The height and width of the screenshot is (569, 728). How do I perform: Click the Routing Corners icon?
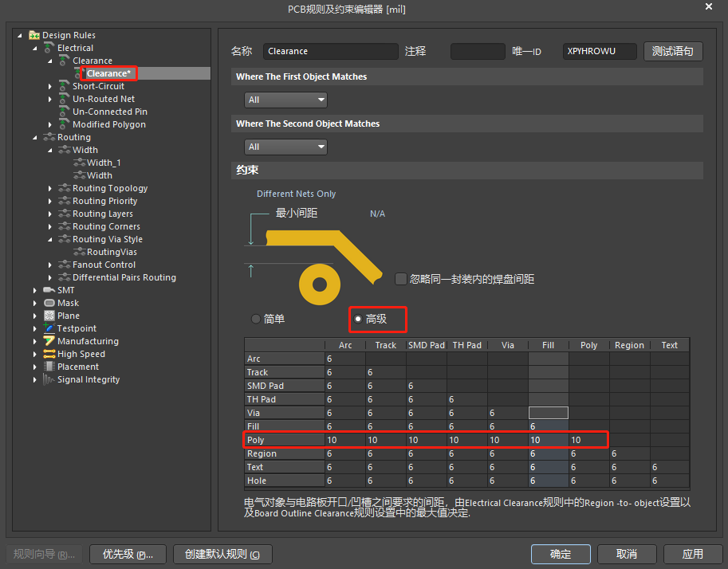point(64,226)
